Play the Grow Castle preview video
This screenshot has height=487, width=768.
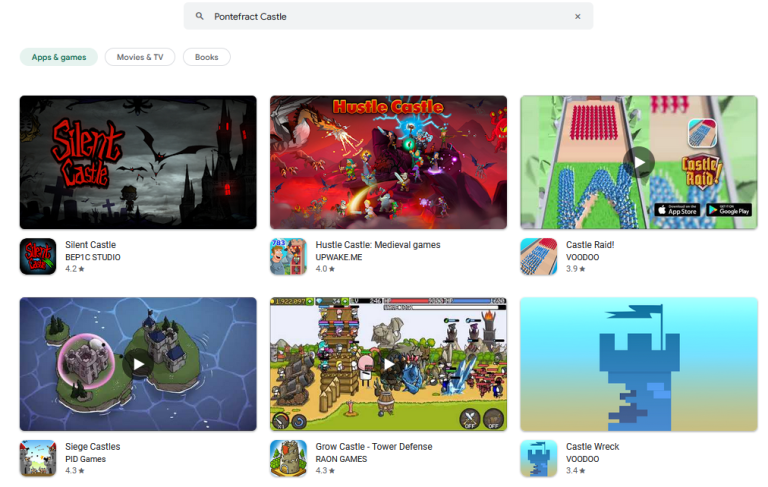click(x=388, y=364)
